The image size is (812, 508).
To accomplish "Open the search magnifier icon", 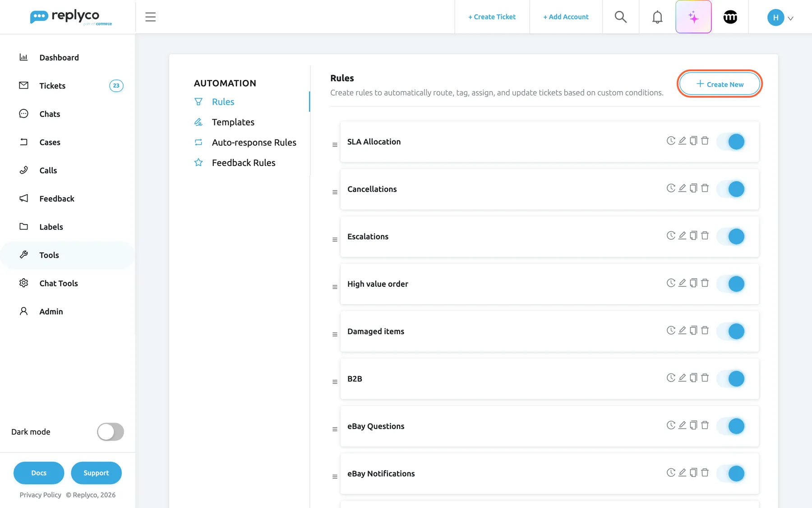I will point(621,17).
